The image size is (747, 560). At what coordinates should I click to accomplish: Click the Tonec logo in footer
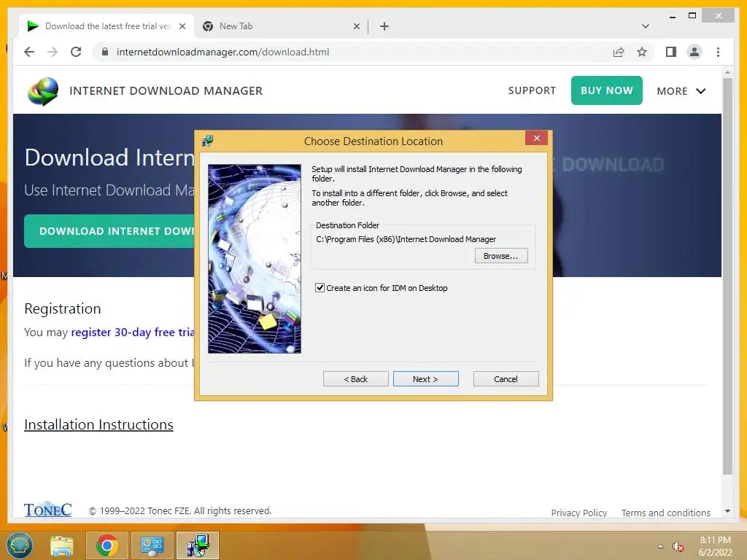coord(47,509)
